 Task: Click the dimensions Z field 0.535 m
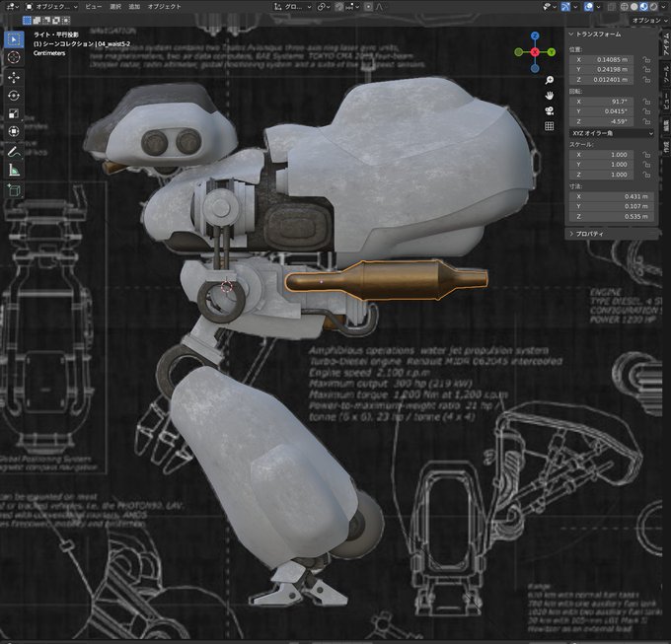point(612,216)
